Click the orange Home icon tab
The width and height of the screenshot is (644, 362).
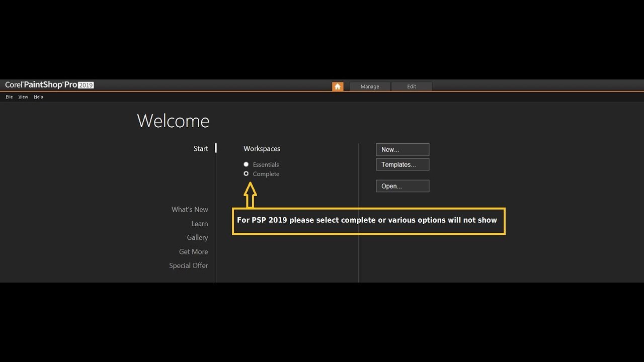pyautogui.click(x=338, y=86)
